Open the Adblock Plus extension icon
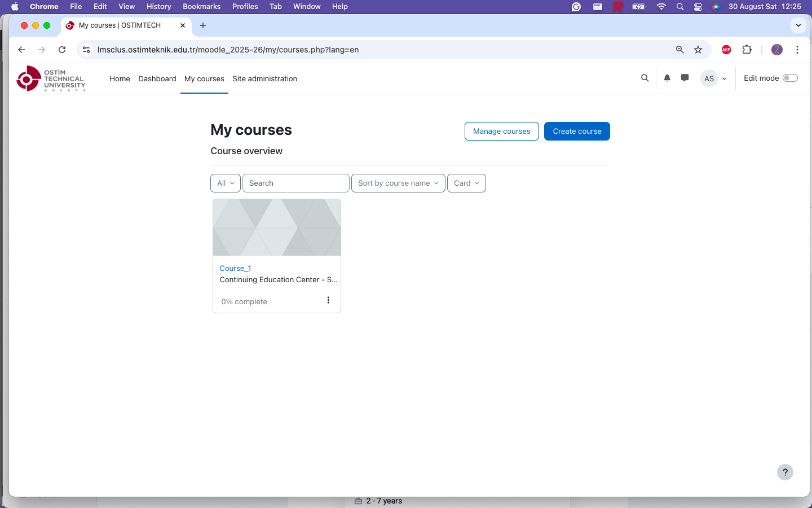This screenshot has height=508, width=812. (x=726, y=50)
